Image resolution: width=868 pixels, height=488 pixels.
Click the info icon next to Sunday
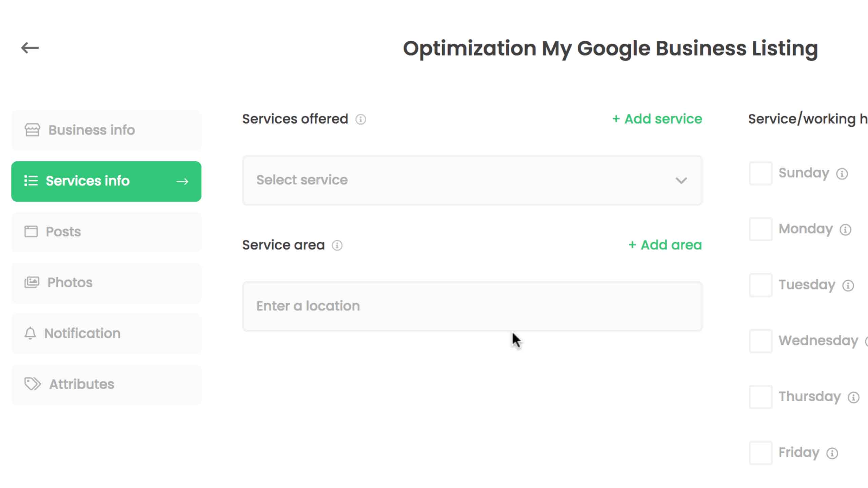point(842,174)
